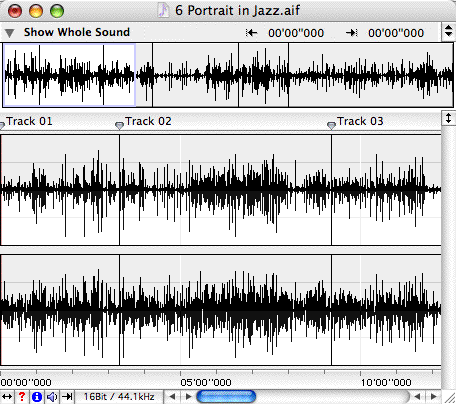Select the Track 02 marker handle
Image resolution: width=456 pixels, height=404 pixels.
click(119, 125)
